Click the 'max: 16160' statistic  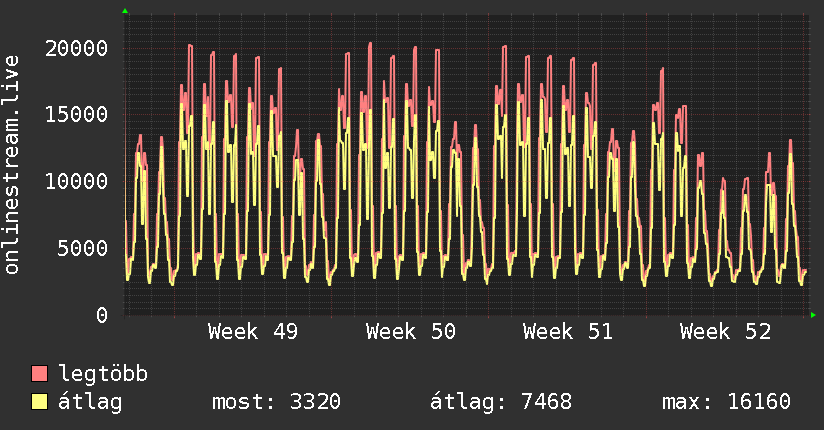coord(726,402)
